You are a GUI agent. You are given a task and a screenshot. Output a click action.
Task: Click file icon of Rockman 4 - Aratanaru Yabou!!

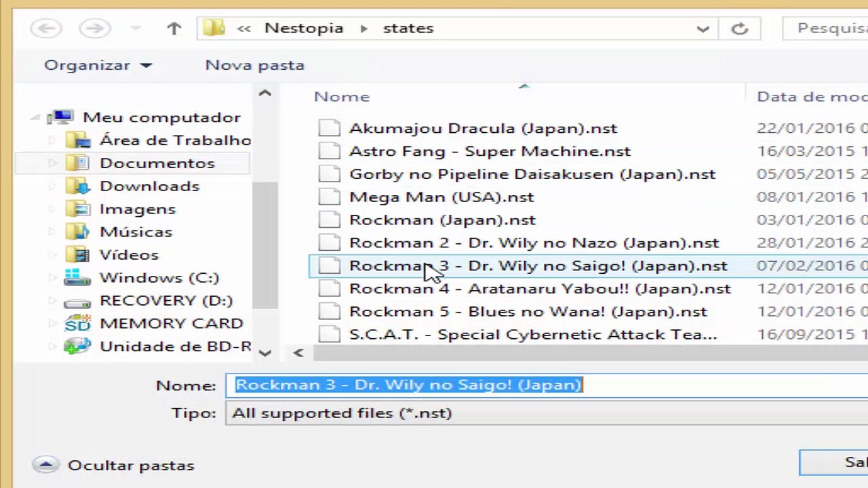coord(329,289)
